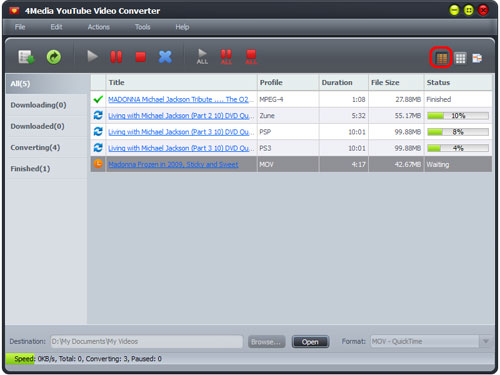500x375 pixels.
Task: Click the Open destination button
Action: [310, 342]
